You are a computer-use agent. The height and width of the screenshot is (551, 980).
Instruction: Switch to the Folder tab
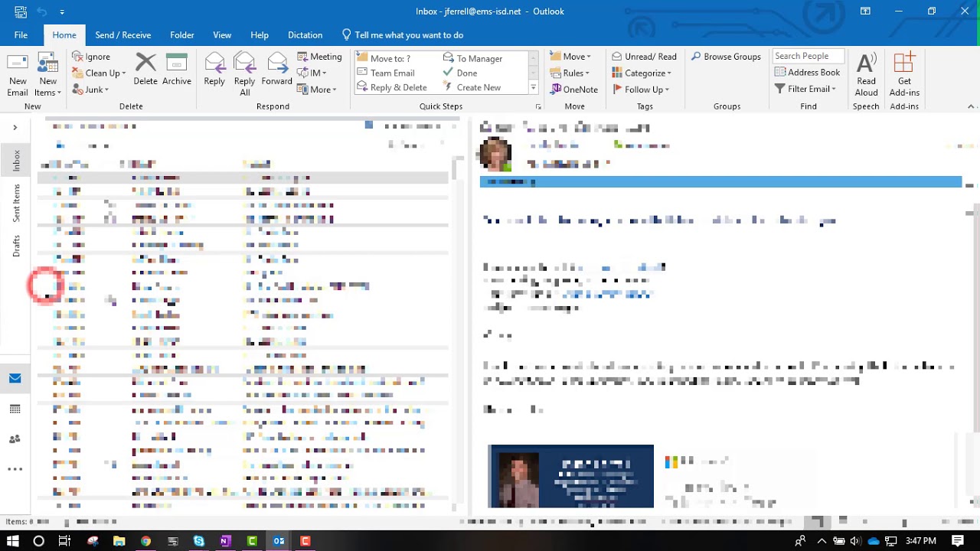(x=182, y=35)
